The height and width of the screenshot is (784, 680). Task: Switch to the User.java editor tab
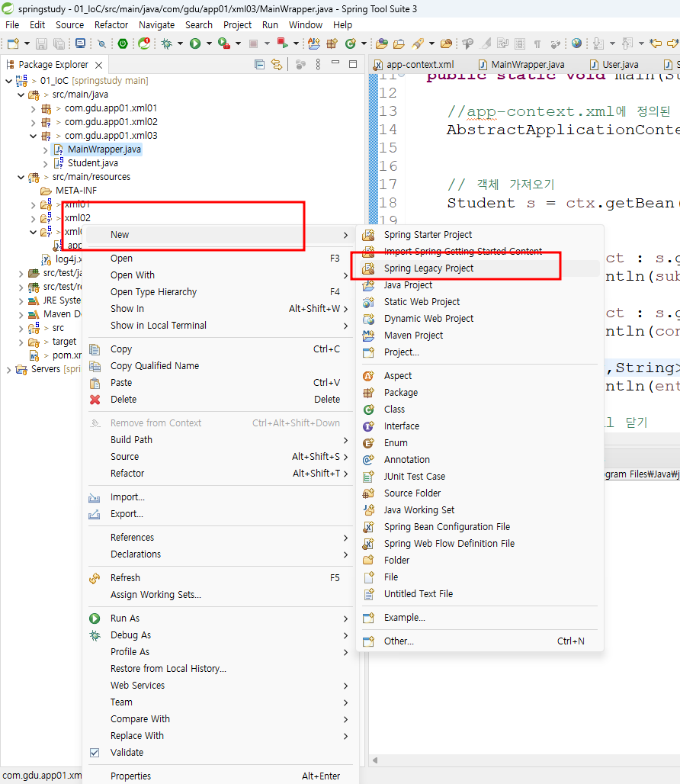point(614,65)
